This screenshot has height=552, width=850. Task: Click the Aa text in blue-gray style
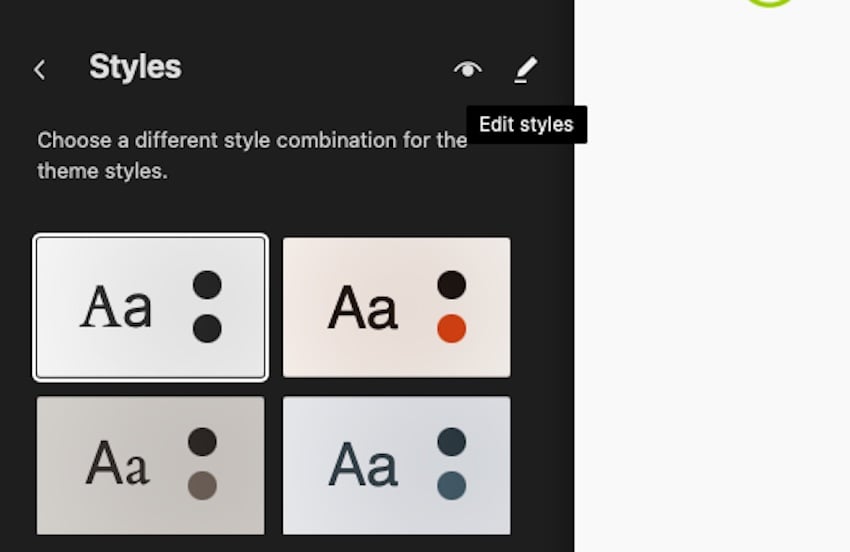click(x=362, y=465)
